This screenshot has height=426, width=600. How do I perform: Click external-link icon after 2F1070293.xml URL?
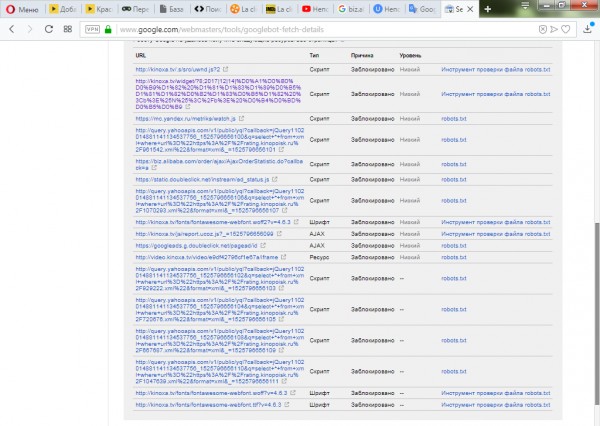[285, 210]
